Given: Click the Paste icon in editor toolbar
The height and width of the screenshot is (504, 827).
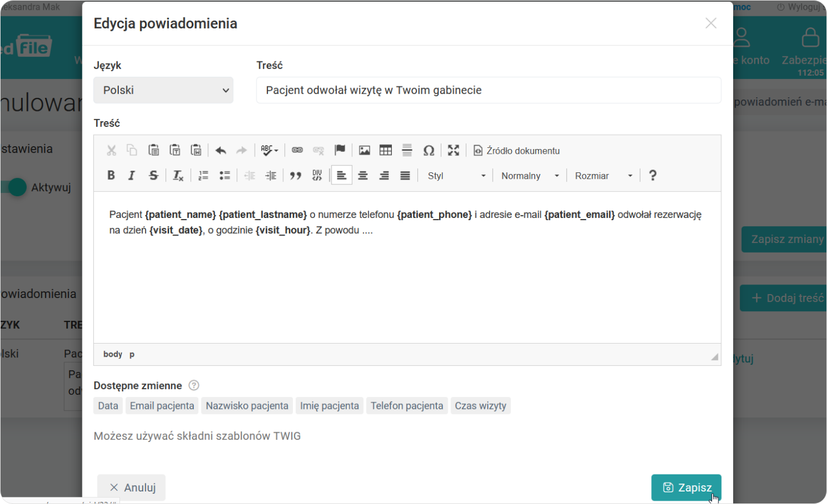Looking at the screenshot, I should point(154,150).
